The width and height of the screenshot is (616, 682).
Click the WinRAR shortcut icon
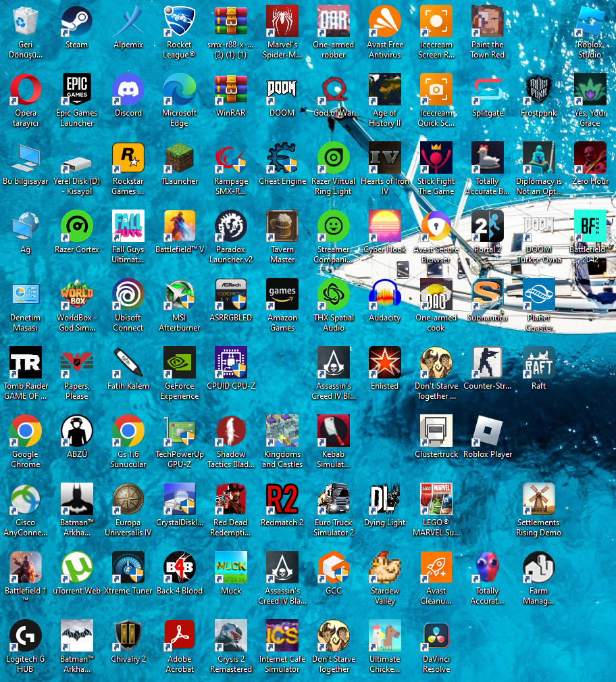(x=230, y=90)
